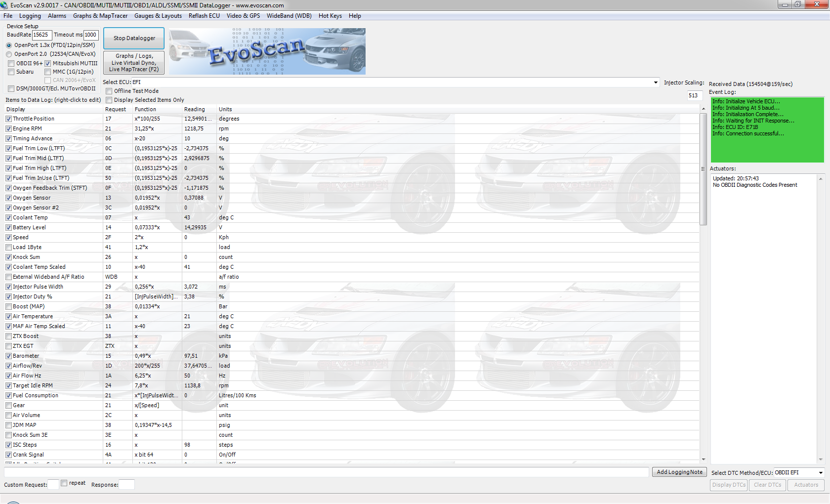Check the Gear logging item
830x504 pixels.
pyautogui.click(x=8, y=405)
